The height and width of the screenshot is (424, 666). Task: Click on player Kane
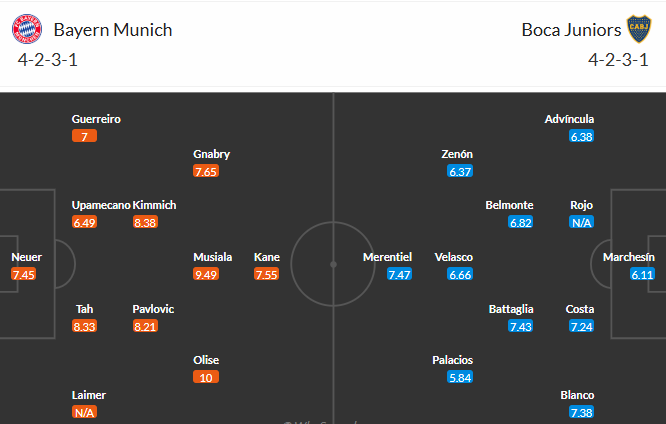pyautogui.click(x=267, y=257)
